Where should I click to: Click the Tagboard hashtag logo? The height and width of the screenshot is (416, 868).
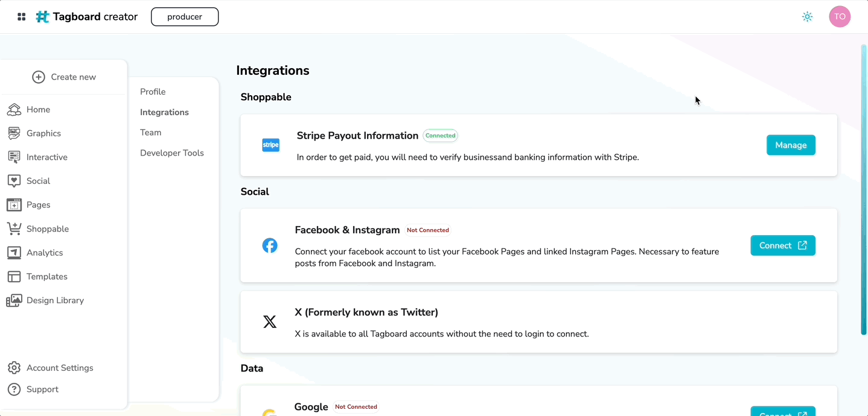click(x=42, y=17)
